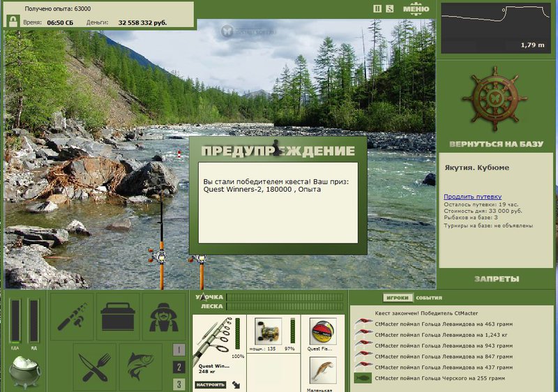Click the ЯД poison level bar

[33, 322]
